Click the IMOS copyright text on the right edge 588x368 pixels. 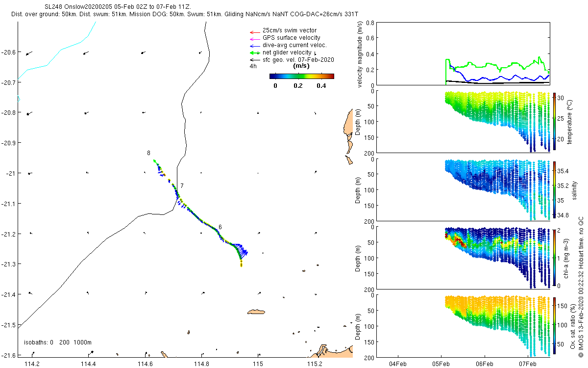pos(581,287)
